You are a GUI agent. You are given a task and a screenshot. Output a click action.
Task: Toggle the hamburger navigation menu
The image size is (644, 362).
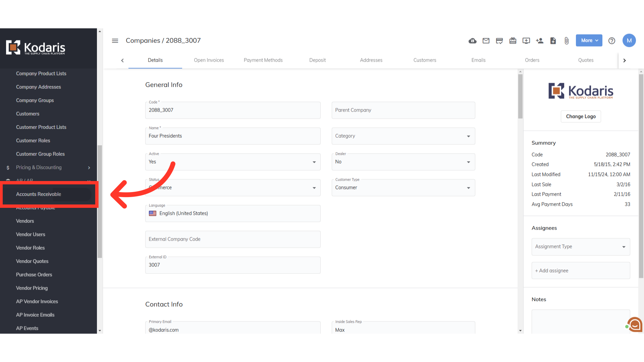coord(115,41)
